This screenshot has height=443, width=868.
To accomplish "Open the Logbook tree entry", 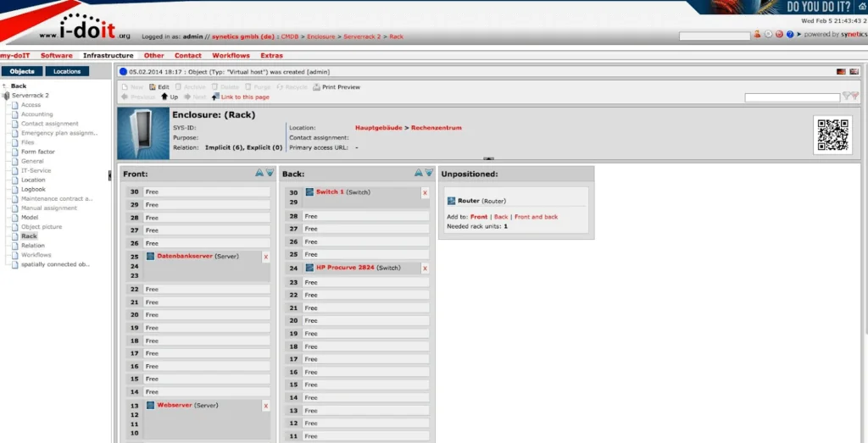I will click(34, 189).
